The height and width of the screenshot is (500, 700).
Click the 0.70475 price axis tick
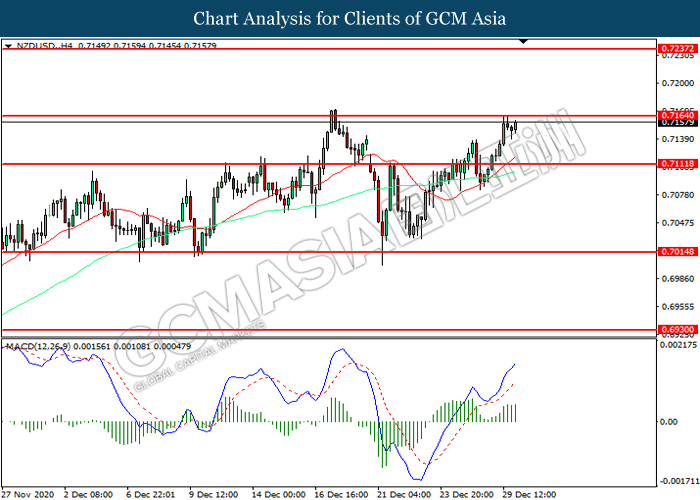[678, 223]
